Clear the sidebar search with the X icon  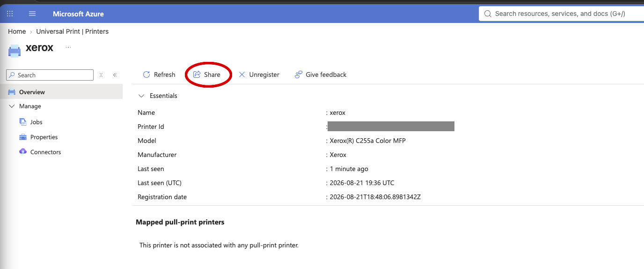click(101, 75)
